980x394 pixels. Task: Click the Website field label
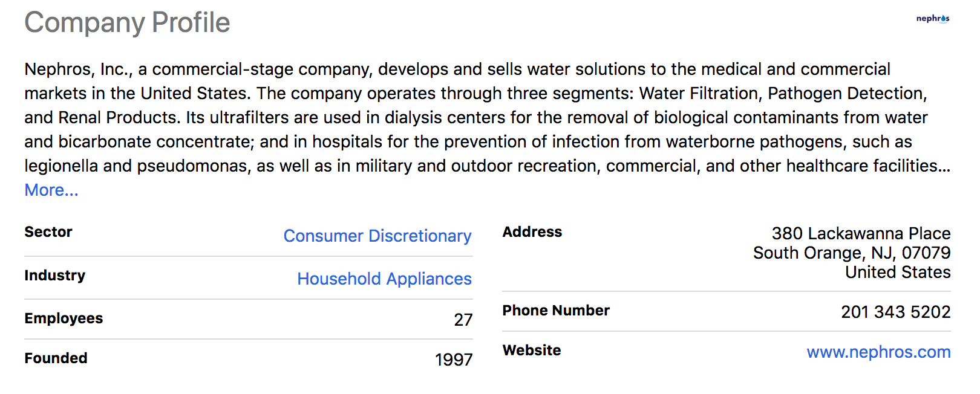click(532, 350)
